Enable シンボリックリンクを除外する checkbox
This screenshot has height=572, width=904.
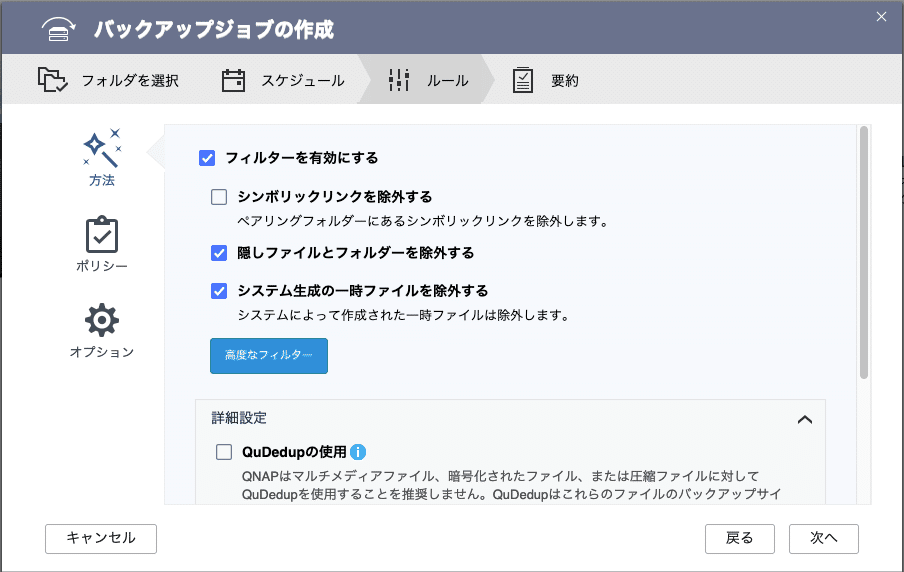click(219, 197)
